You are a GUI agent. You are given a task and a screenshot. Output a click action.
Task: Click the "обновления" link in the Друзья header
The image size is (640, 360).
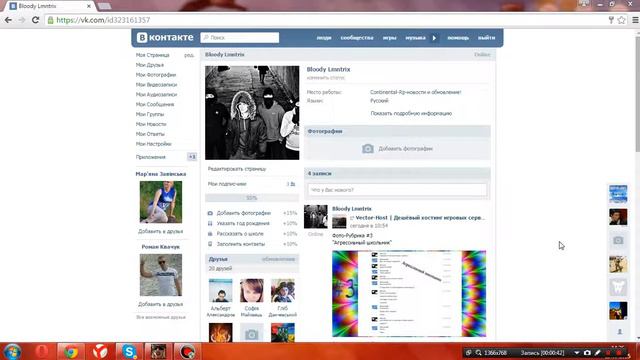278,259
